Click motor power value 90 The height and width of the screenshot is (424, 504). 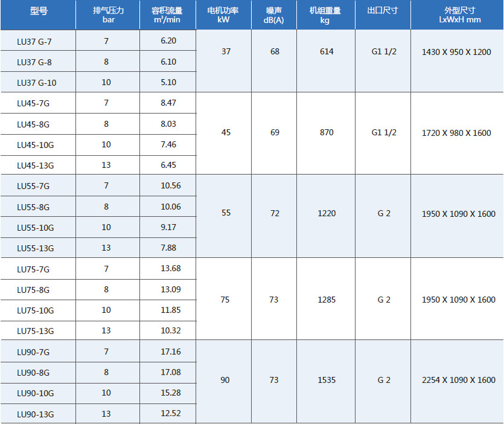225,381
